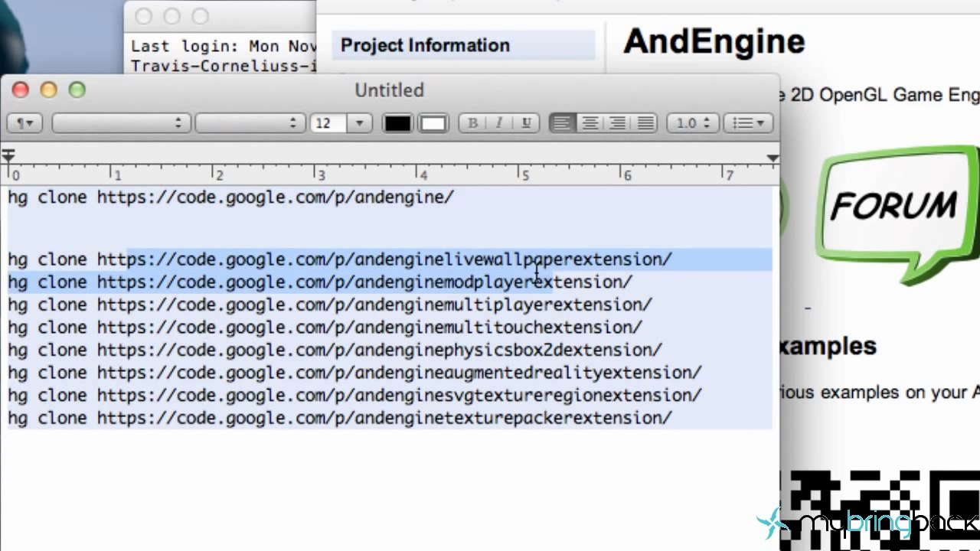980x551 pixels.
Task: Click the andenginemultitouchextension line
Action: click(x=325, y=328)
